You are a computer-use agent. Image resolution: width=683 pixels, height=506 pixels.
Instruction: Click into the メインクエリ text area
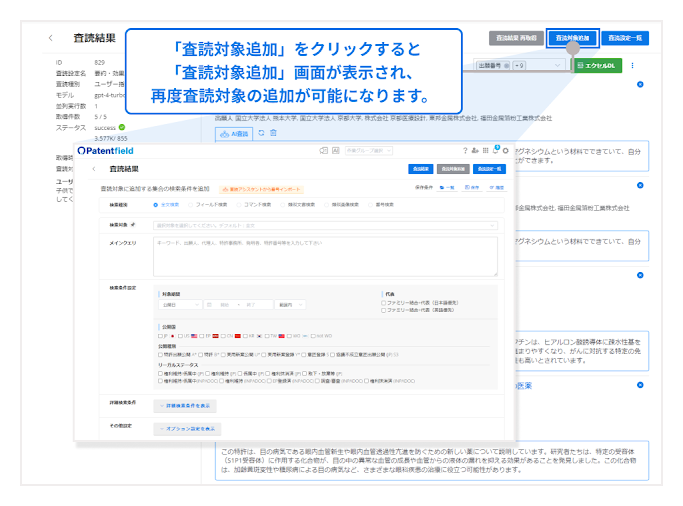coord(325,257)
